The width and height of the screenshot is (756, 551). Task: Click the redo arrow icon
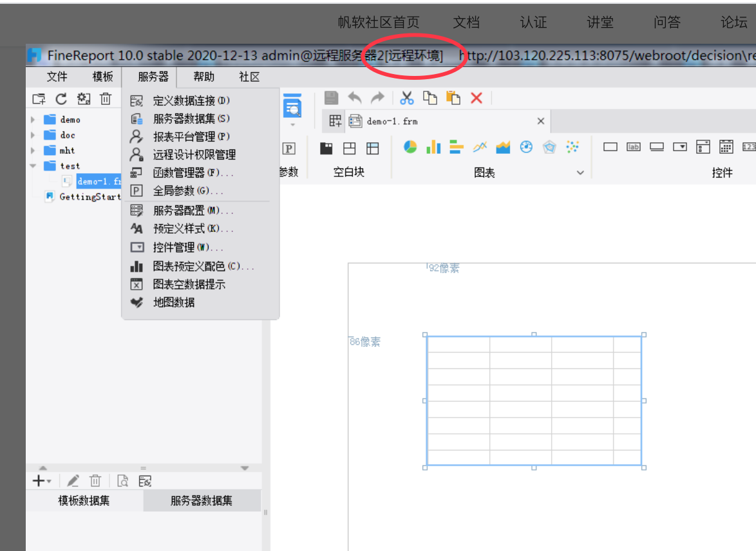377,98
